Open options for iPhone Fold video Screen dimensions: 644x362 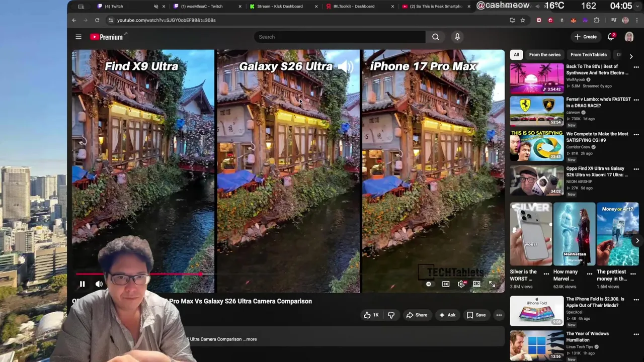[x=636, y=300]
